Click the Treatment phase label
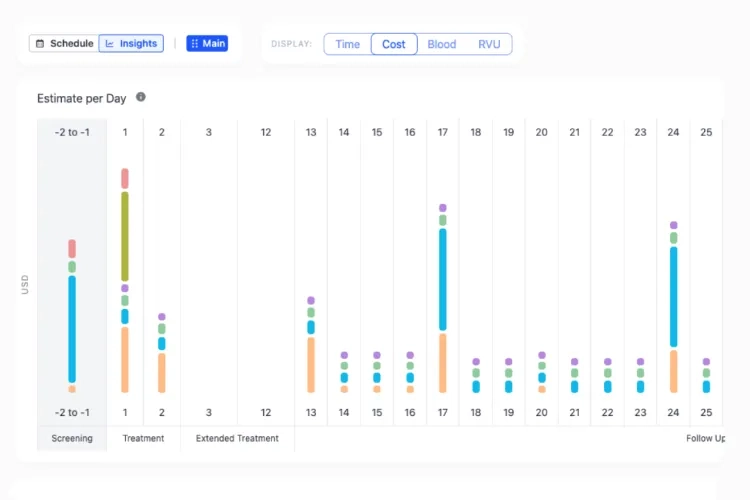The height and width of the screenshot is (500, 750). point(143,438)
